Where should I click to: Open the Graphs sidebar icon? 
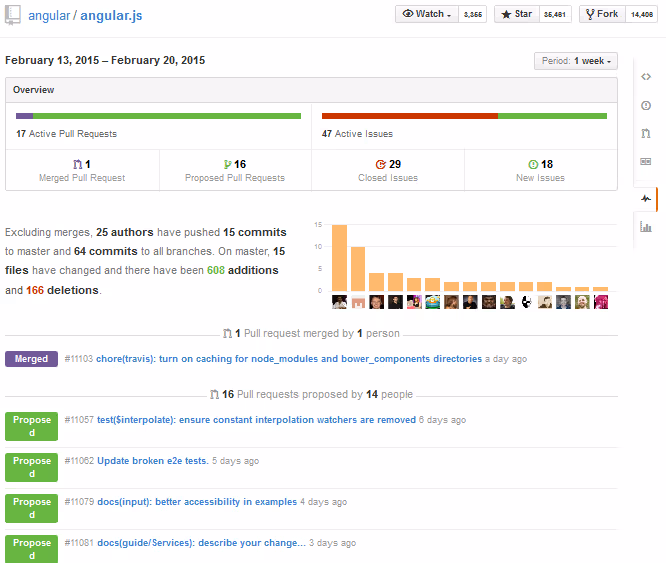tap(646, 227)
